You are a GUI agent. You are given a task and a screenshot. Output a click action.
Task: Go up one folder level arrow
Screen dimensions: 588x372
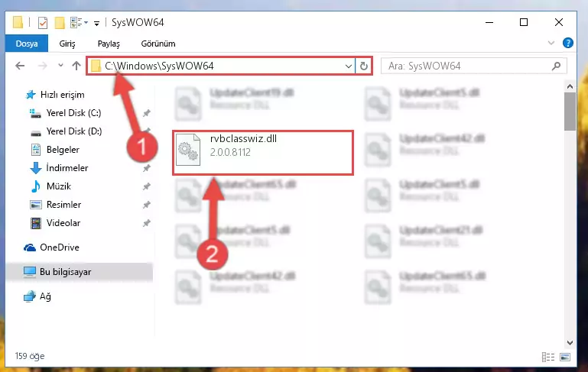[x=76, y=66]
